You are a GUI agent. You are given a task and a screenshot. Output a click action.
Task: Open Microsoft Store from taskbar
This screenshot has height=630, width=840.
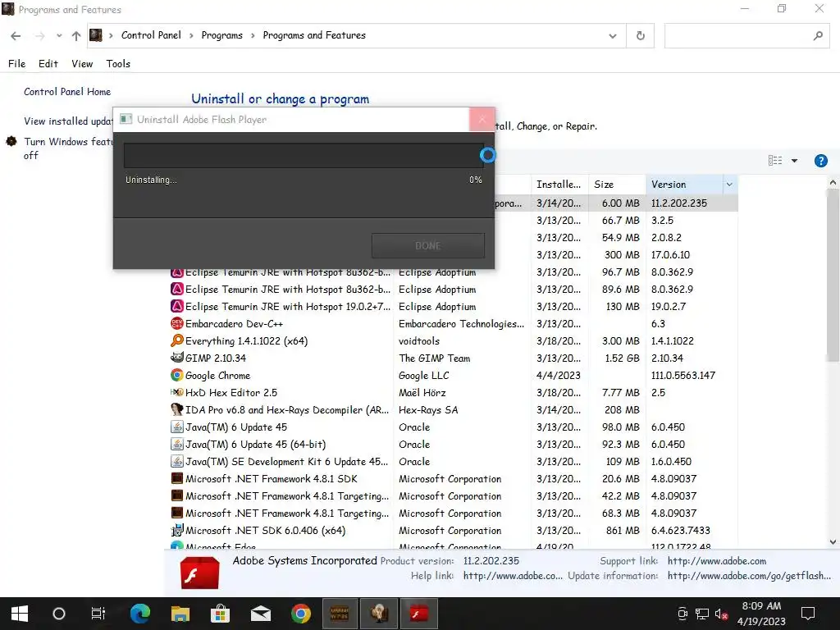click(220, 614)
